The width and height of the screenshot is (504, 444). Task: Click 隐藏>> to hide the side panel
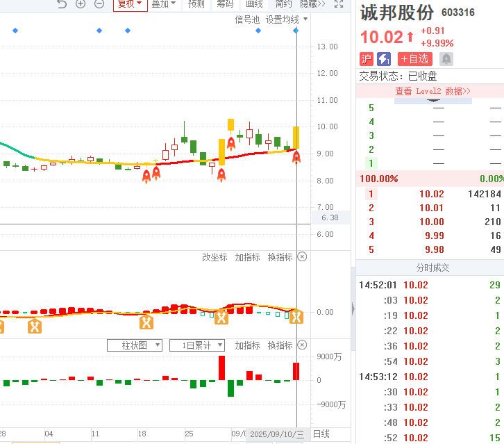coord(313,4)
